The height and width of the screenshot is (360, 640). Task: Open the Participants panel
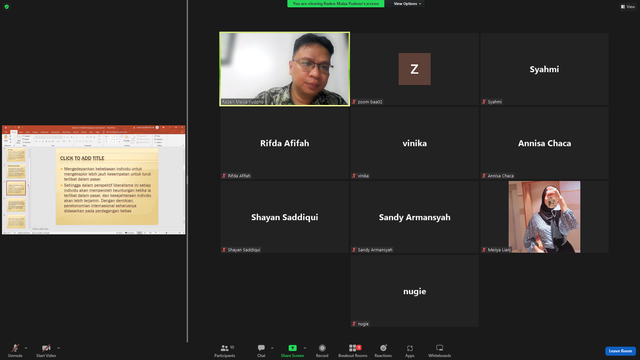tap(225, 350)
